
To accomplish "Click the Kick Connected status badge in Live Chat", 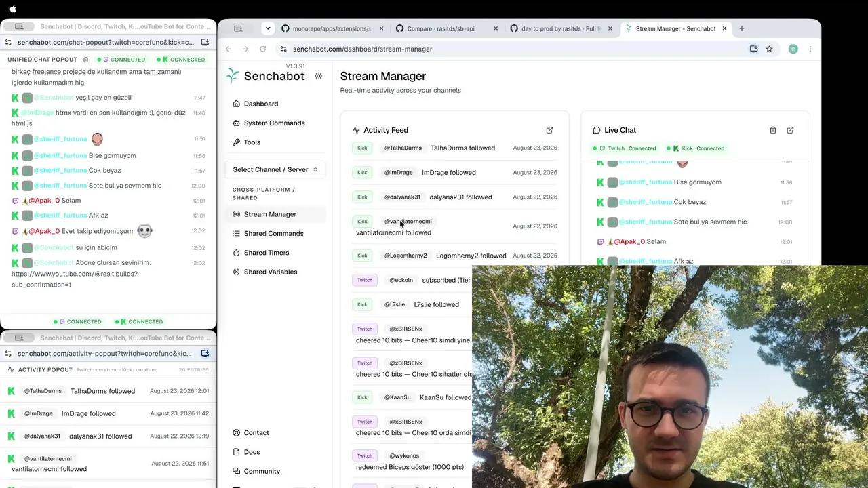I will [x=696, y=148].
